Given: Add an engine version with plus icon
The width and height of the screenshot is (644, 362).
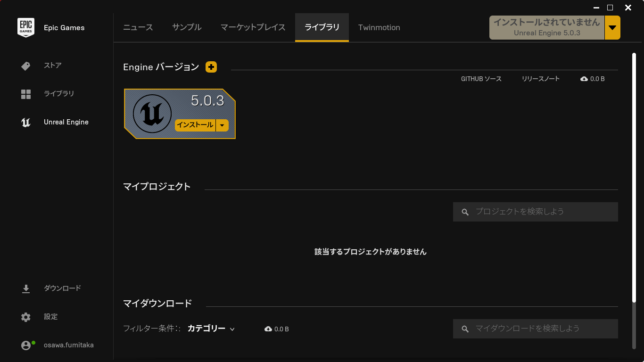Looking at the screenshot, I should tap(211, 67).
